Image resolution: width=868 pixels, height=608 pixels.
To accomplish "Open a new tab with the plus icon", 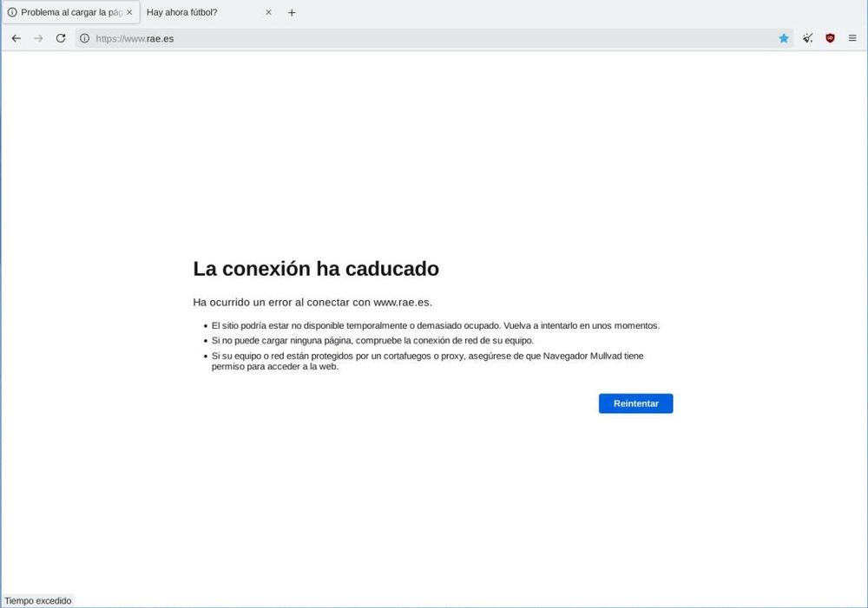I will point(292,12).
